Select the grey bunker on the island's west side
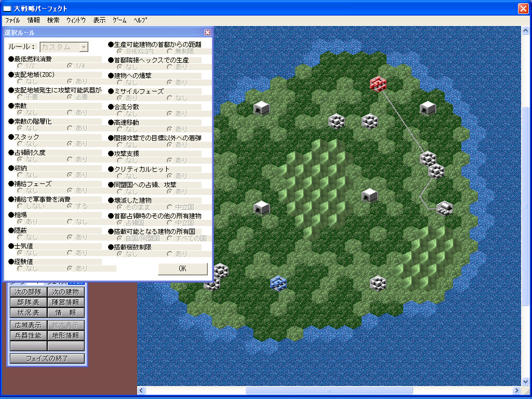532x399 pixels. 261,208
